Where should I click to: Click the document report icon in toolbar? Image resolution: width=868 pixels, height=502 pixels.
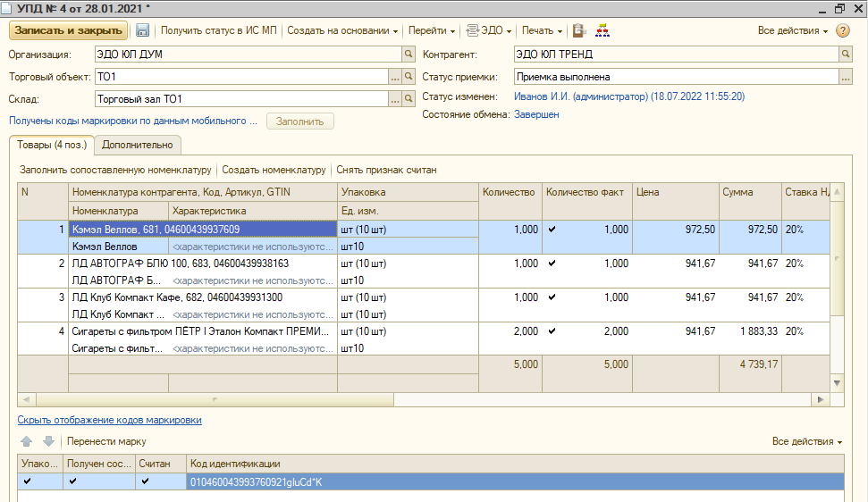579,30
